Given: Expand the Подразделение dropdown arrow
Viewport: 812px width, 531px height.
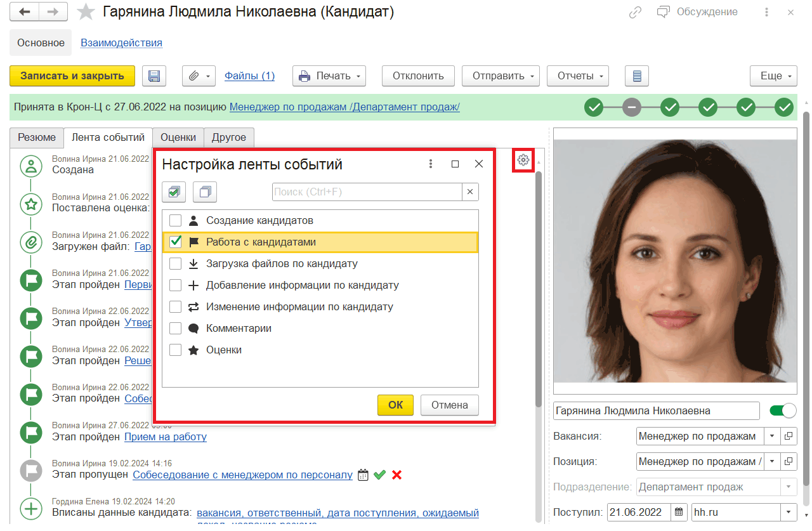Looking at the screenshot, I should coord(789,487).
